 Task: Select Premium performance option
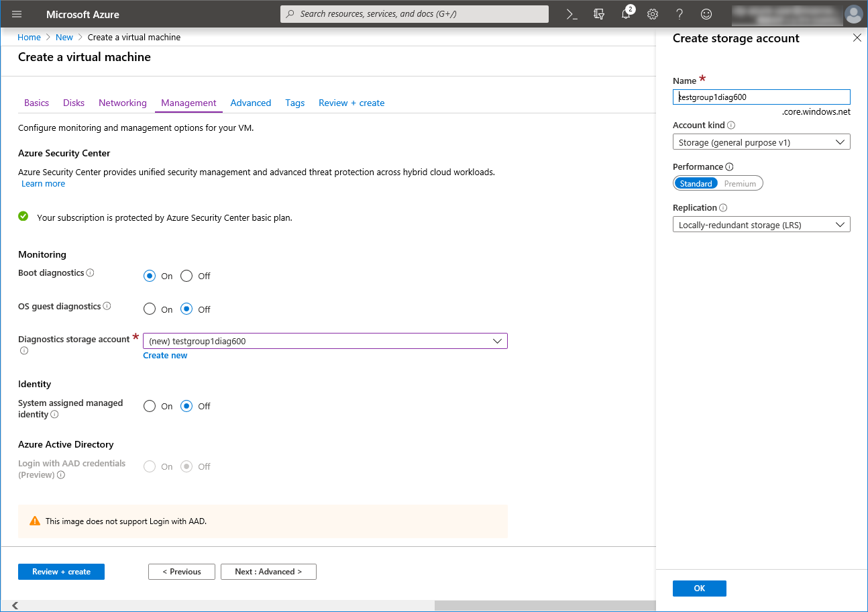(740, 184)
